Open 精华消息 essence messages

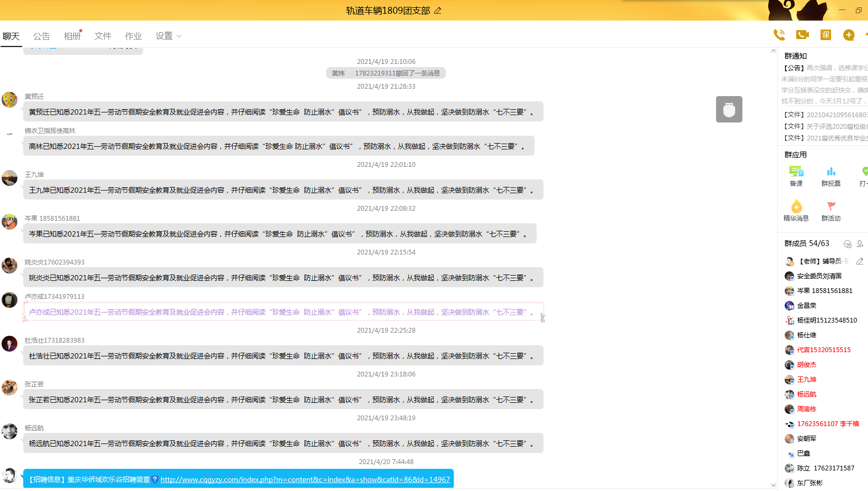pos(796,210)
